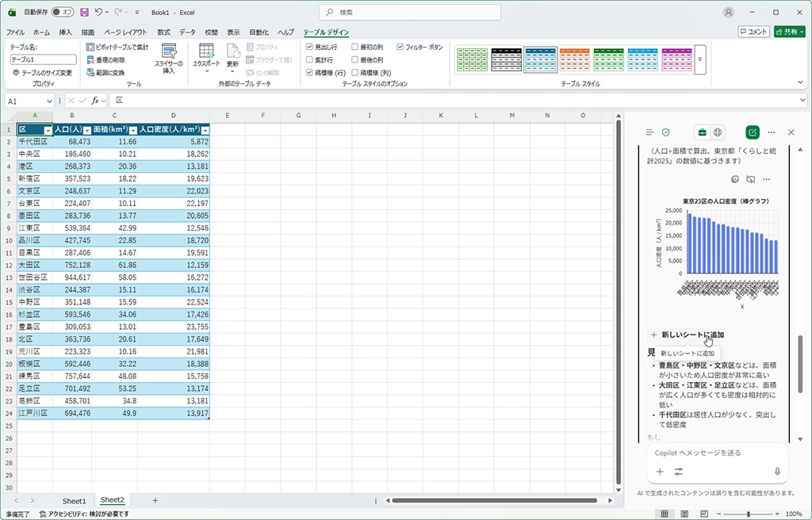The image size is (812, 520).
Task: Select the web globe icon in Copilot
Action: click(718, 132)
